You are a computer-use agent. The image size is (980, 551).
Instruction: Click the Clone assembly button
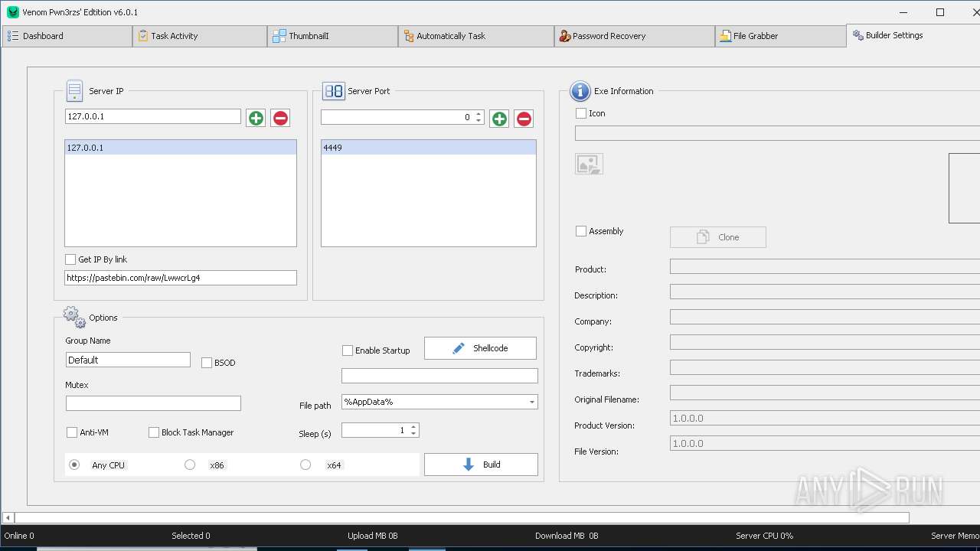click(718, 237)
